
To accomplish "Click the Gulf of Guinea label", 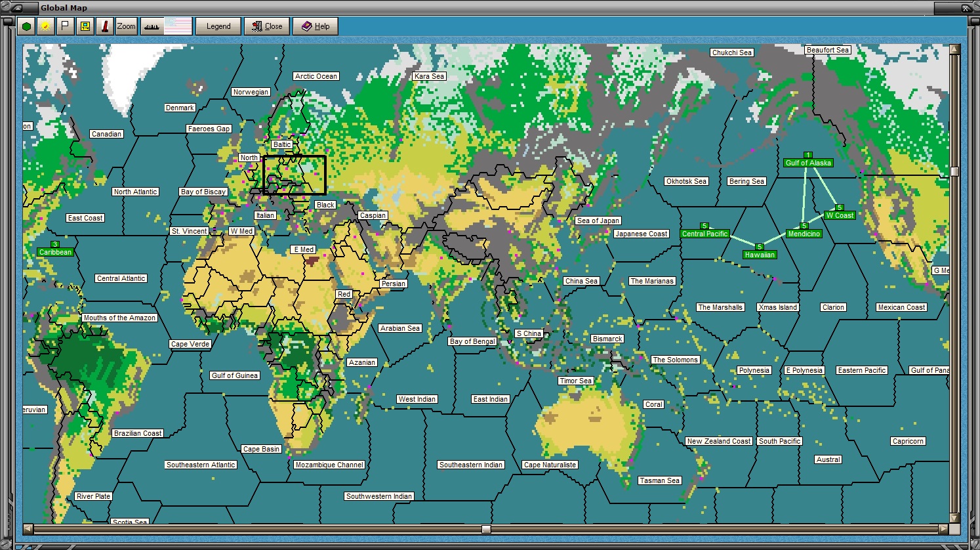I will tap(235, 375).
